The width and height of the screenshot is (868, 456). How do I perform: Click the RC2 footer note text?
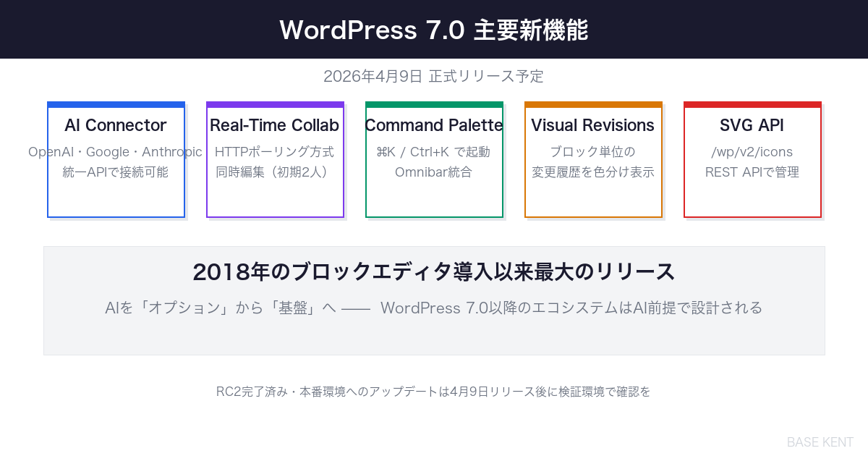click(x=434, y=392)
